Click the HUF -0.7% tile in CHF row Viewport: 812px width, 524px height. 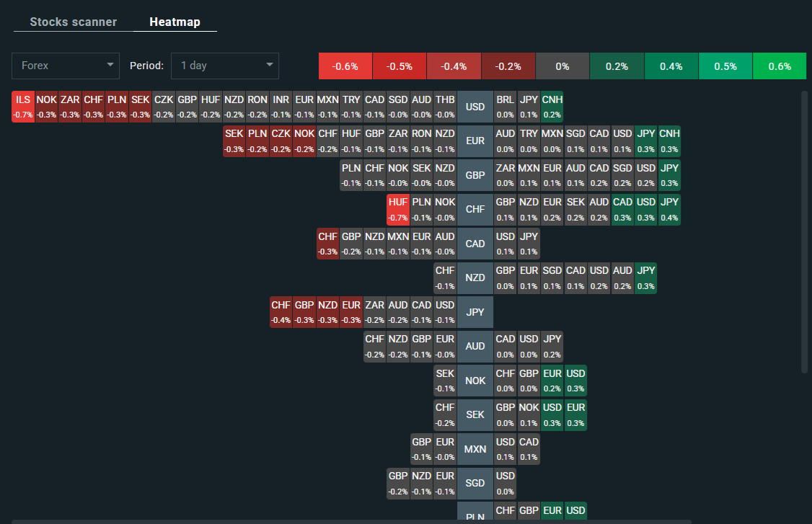398,209
